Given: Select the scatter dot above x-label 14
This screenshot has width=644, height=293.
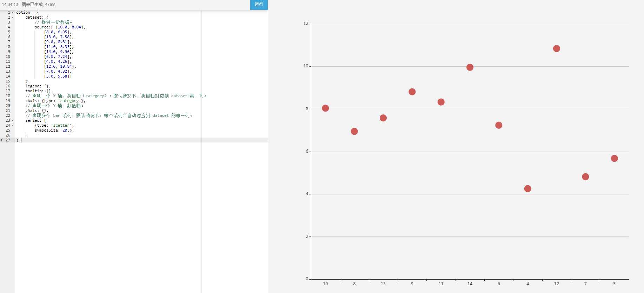Looking at the screenshot, I should tap(470, 67).
